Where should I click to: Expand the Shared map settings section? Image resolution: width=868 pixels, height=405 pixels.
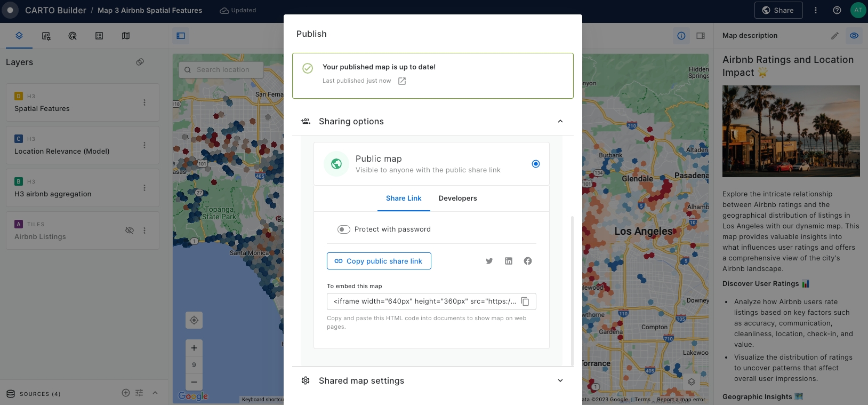coord(560,380)
